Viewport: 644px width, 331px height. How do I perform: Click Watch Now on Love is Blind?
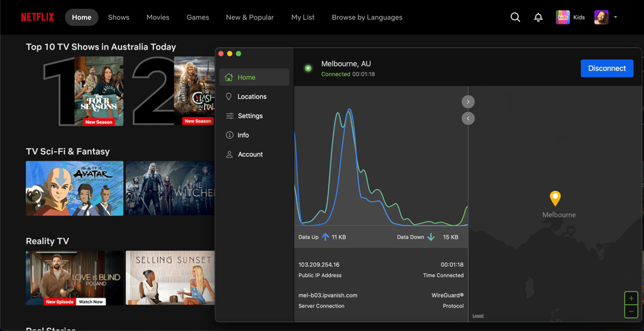(x=92, y=302)
